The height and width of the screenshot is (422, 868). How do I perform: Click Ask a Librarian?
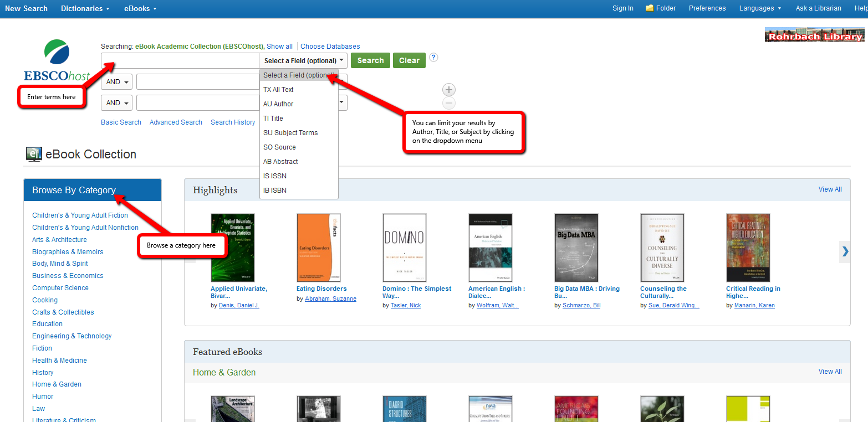click(x=819, y=8)
